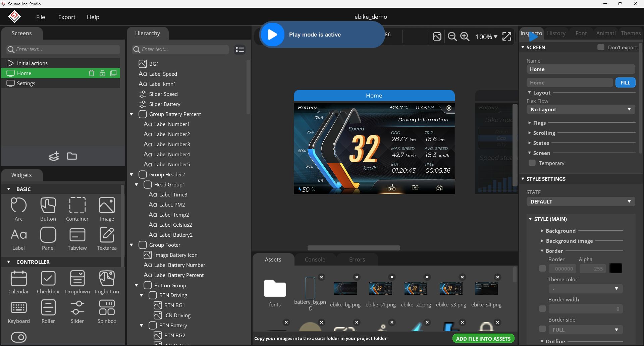Screen dimensions: 644x346
Task: Add Roller controller widget
Action: pyautogui.click(x=48, y=312)
